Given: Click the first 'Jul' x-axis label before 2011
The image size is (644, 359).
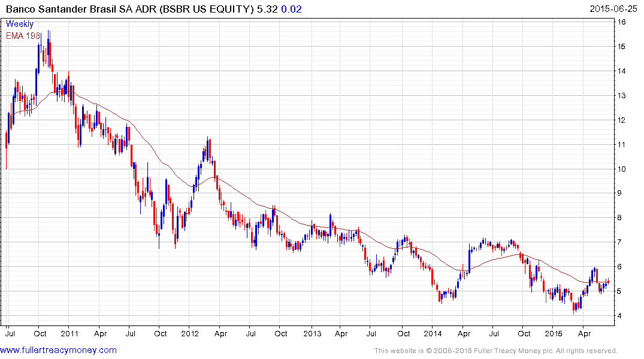Looking at the screenshot, I should [10, 333].
